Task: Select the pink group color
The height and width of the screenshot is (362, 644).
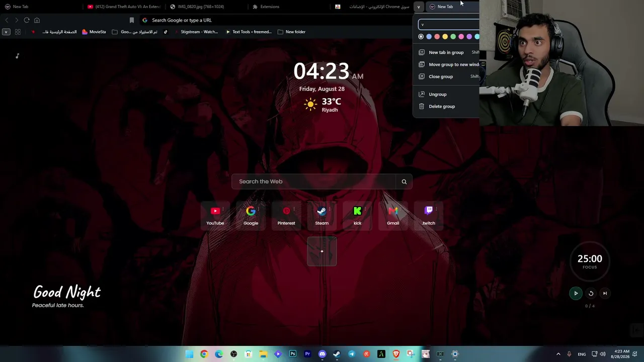Action: (461, 36)
